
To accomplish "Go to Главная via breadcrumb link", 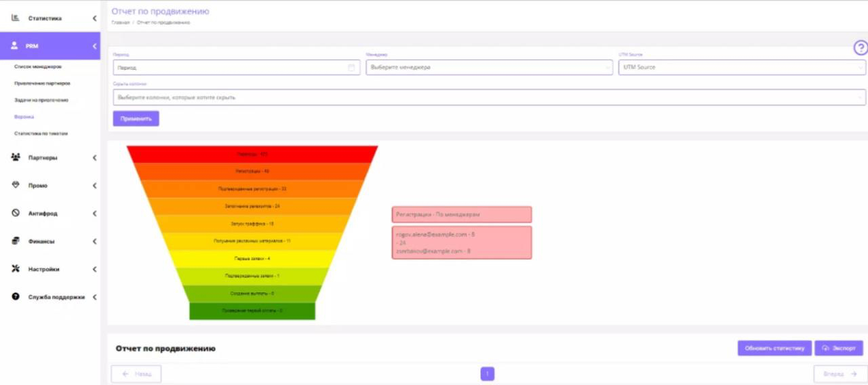I will click(x=121, y=22).
